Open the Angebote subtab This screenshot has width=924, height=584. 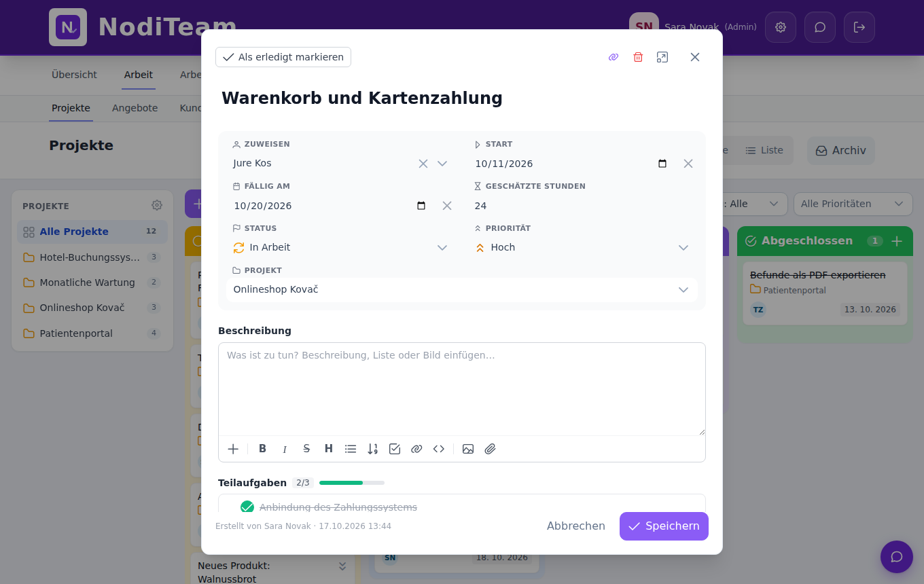[135, 108]
